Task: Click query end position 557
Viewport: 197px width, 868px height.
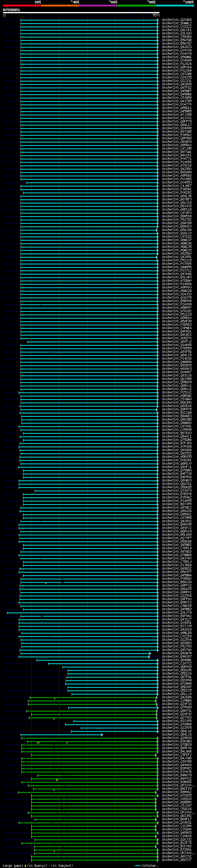Action: (155, 15)
